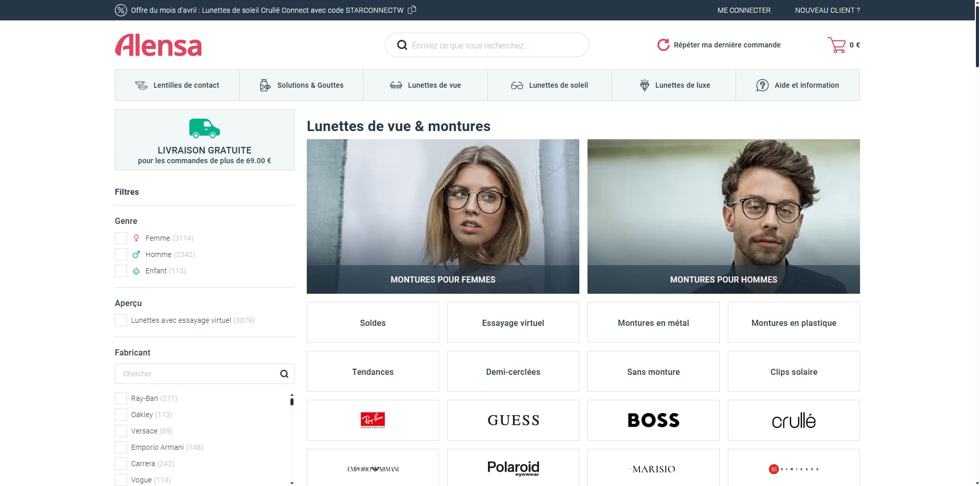Check the Homme gender filter
Viewport: 980px width, 486px height.
point(121,254)
